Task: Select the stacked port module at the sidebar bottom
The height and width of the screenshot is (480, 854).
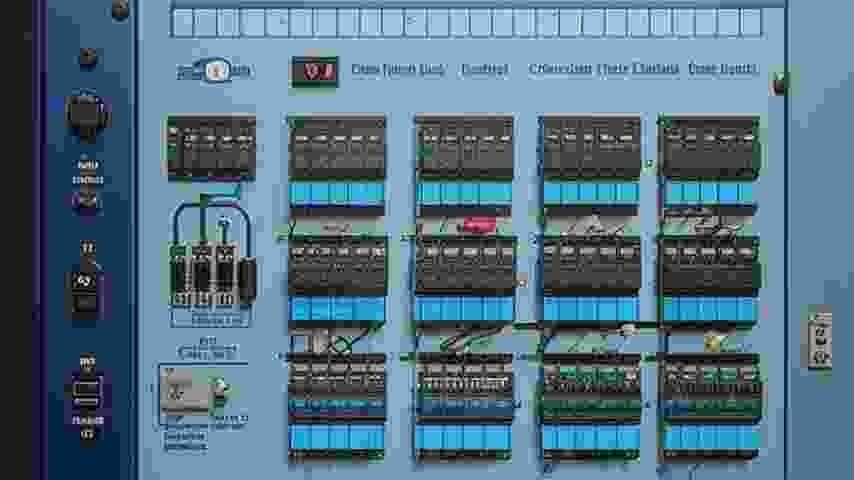Action: pyautogui.click(x=87, y=391)
